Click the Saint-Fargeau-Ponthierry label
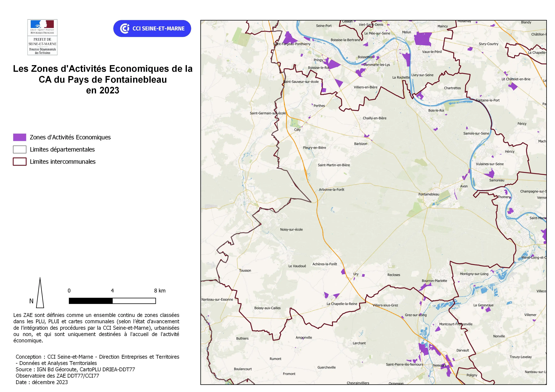The width and height of the screenshot is (555, 392). pos(292,44)
